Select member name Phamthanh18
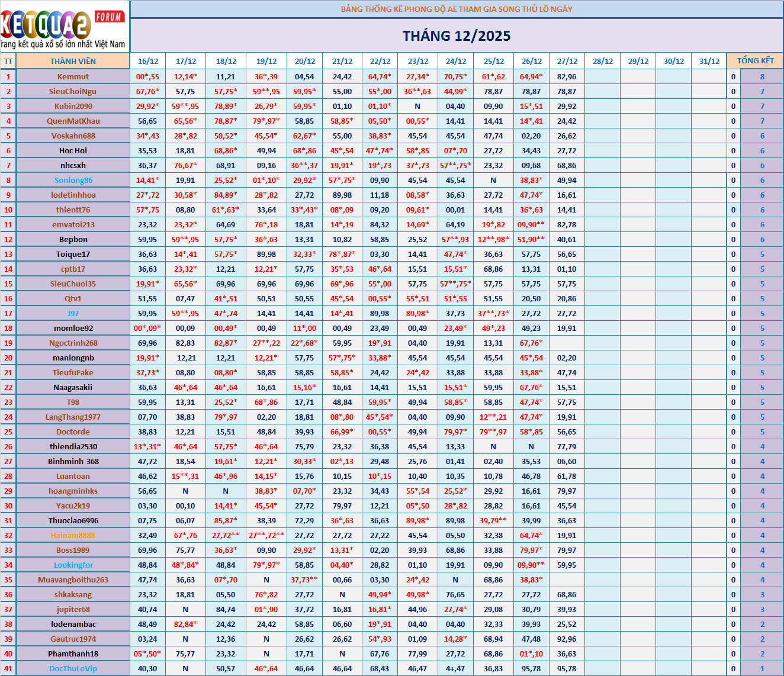This screenshot has height=676, width=784. 73,654
